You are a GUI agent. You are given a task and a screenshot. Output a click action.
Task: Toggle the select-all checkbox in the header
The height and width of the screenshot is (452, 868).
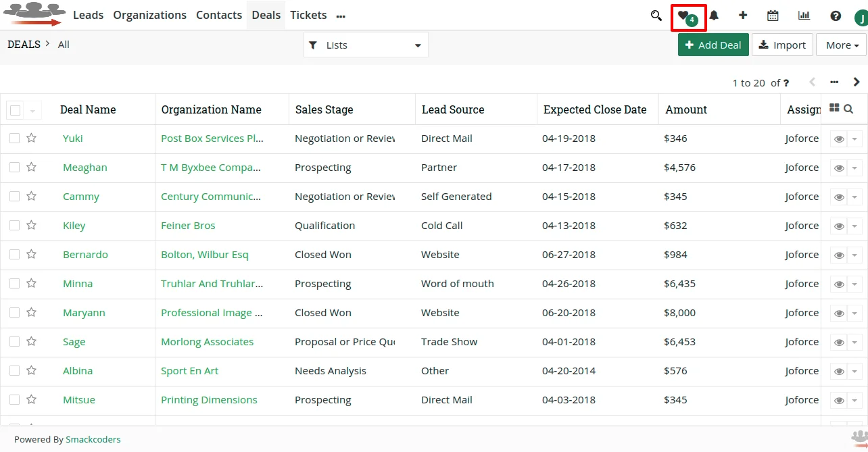[x=15, y=109]
